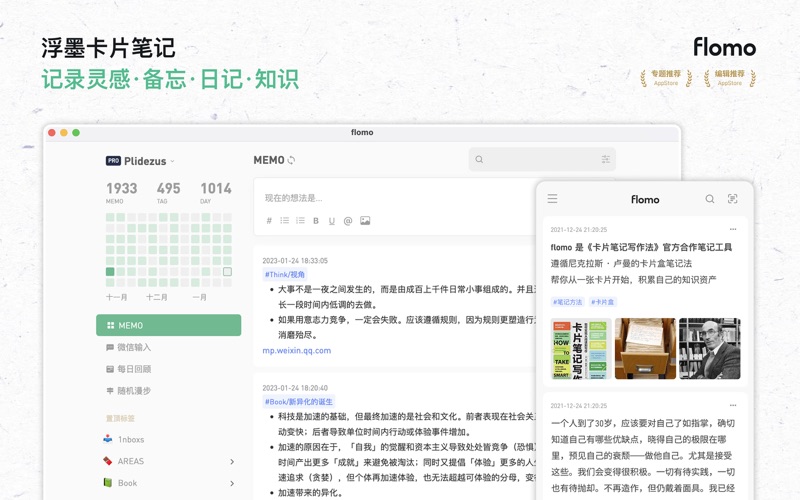The height and width of the screenshot is (500, 800).
Task: Insert a bulleted list in the memo editor
Action: (284, 220)
